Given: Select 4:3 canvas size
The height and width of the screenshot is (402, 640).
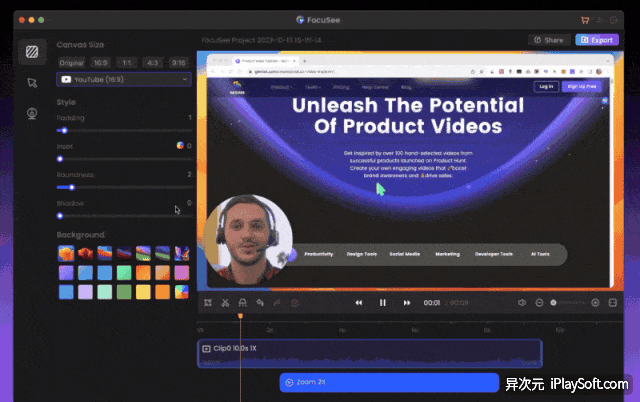Looking at the screenshot, I should (x=153, y=63).
